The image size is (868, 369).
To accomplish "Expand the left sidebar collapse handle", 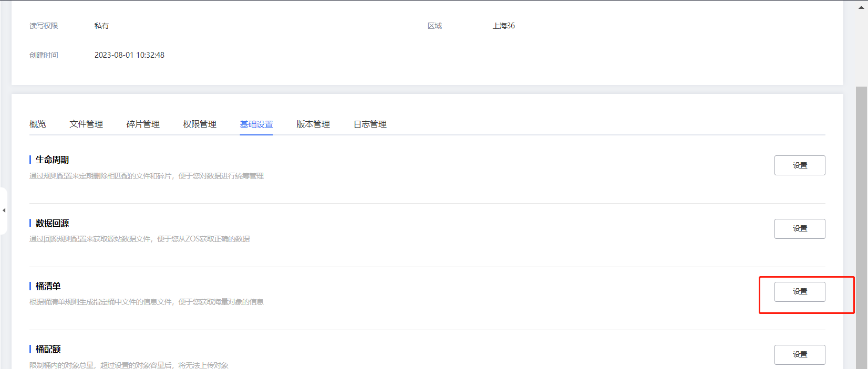I will coord(4,210).
